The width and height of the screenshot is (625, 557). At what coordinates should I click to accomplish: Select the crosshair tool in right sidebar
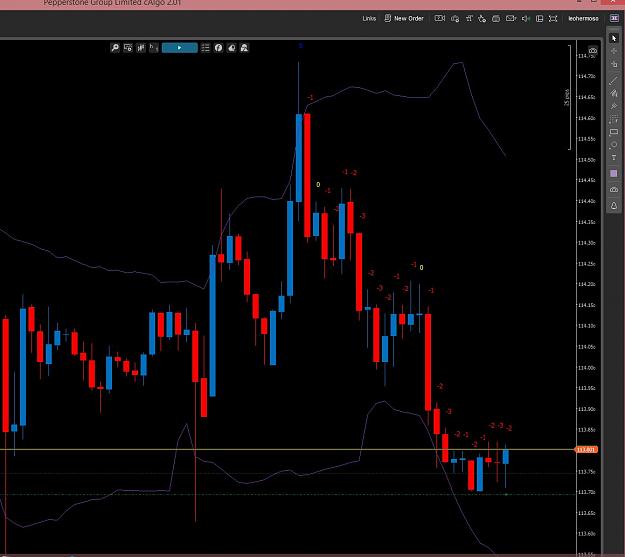tap(614, 51)
